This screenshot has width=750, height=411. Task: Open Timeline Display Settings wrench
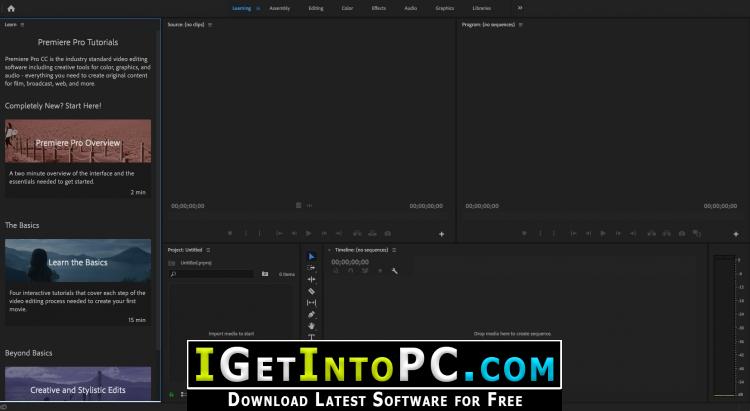click(395, 271)
